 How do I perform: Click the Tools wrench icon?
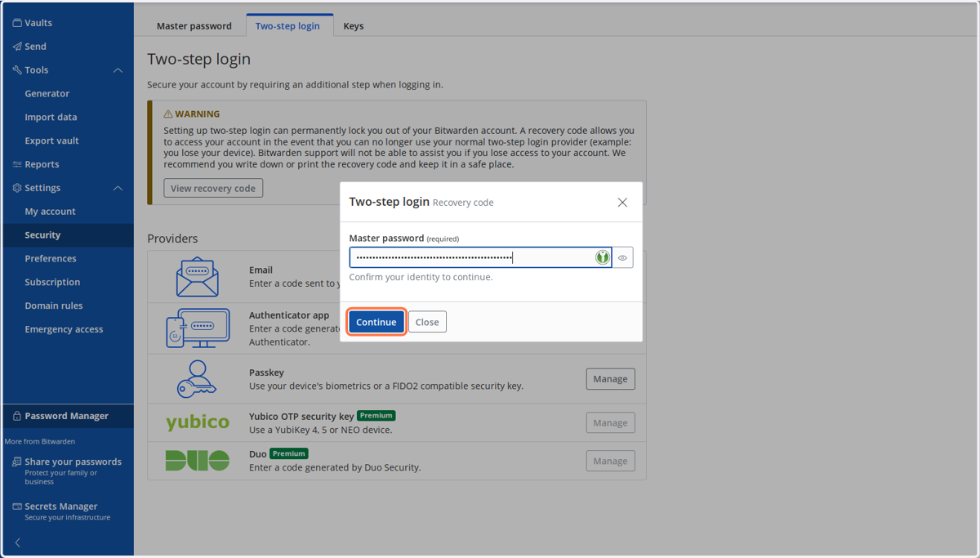click(x=17, y=70)
